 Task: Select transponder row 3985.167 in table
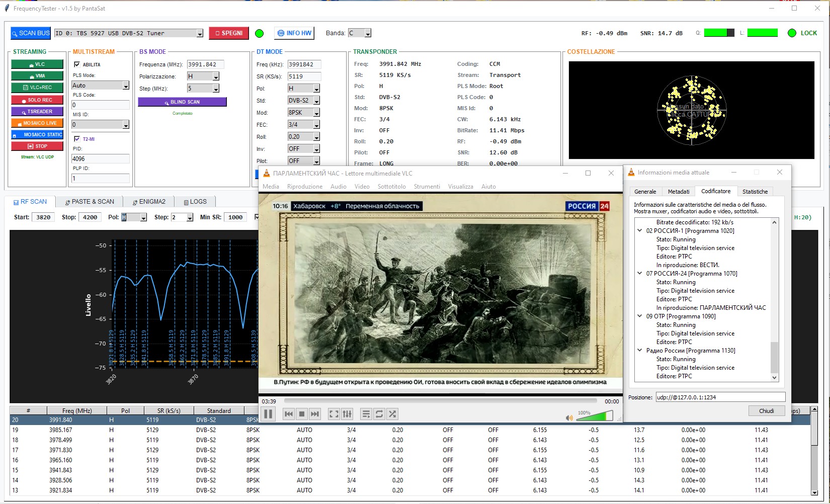tap(410, 430)
